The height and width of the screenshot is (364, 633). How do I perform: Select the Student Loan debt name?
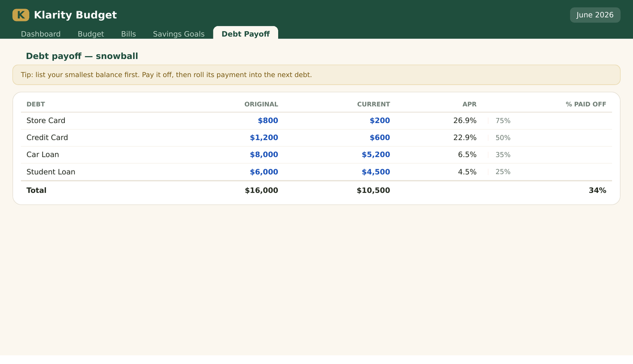point(51,172)
